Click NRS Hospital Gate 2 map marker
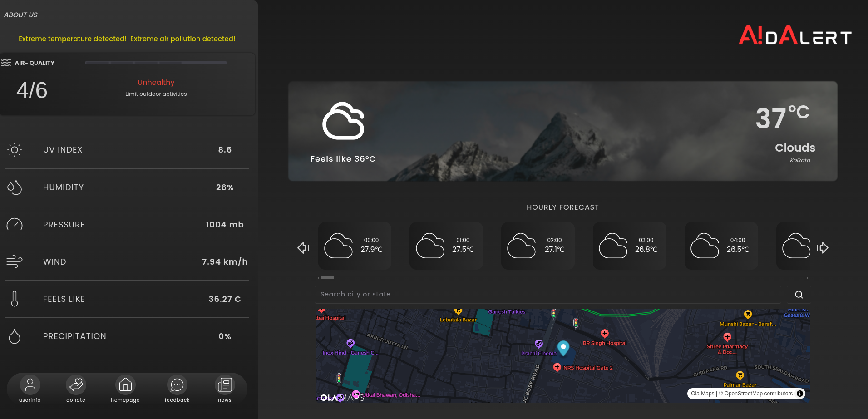868x419 pixels. click(x=557, y=367)
